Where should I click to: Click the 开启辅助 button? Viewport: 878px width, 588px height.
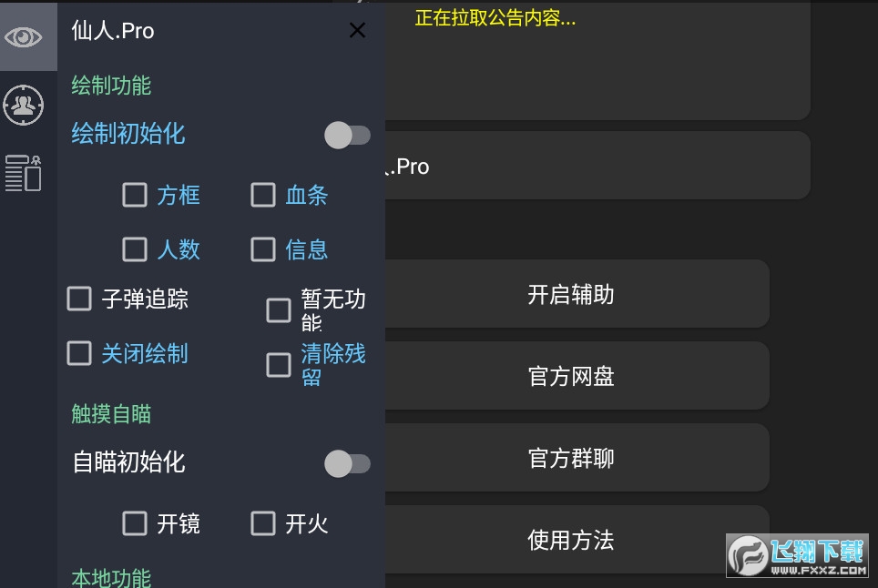coord(577,294)
